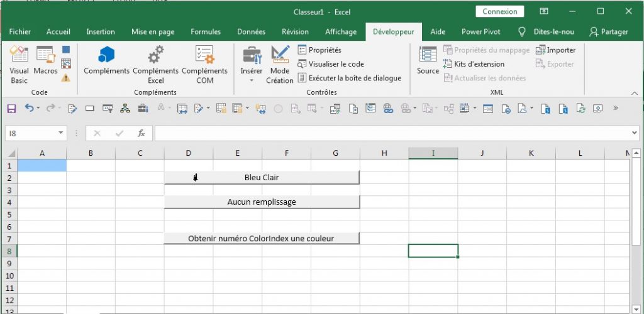Screen dimensions: 644x314
Task: Switch to the Power Pivot tab
Action: click(x=481, y=31)
